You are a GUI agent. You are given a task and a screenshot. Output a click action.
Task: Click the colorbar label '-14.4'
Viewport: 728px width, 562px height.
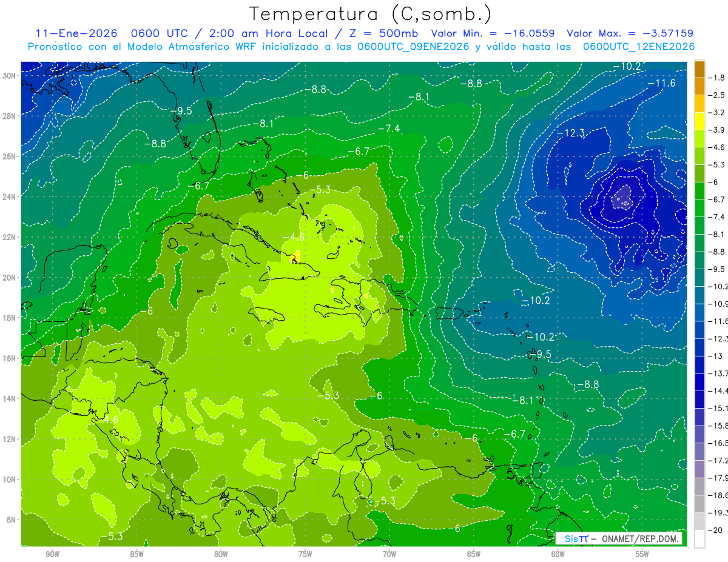pyautogui.click(x=718, y=391)
